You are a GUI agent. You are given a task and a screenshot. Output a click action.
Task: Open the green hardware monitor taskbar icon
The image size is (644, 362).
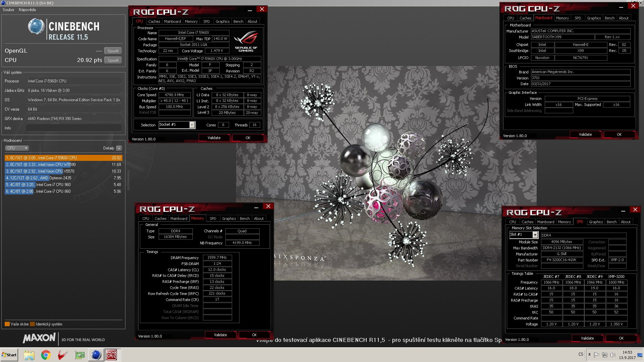point(79,355)
